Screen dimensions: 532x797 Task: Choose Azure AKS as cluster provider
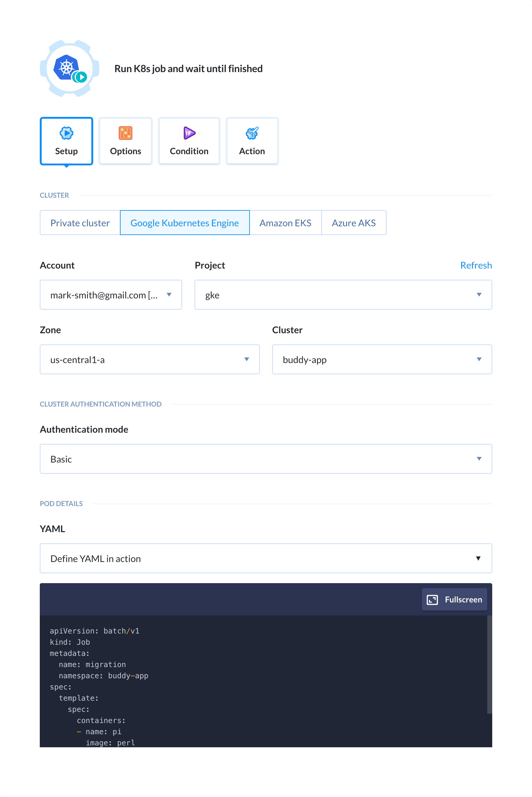[x=354, y=223]
